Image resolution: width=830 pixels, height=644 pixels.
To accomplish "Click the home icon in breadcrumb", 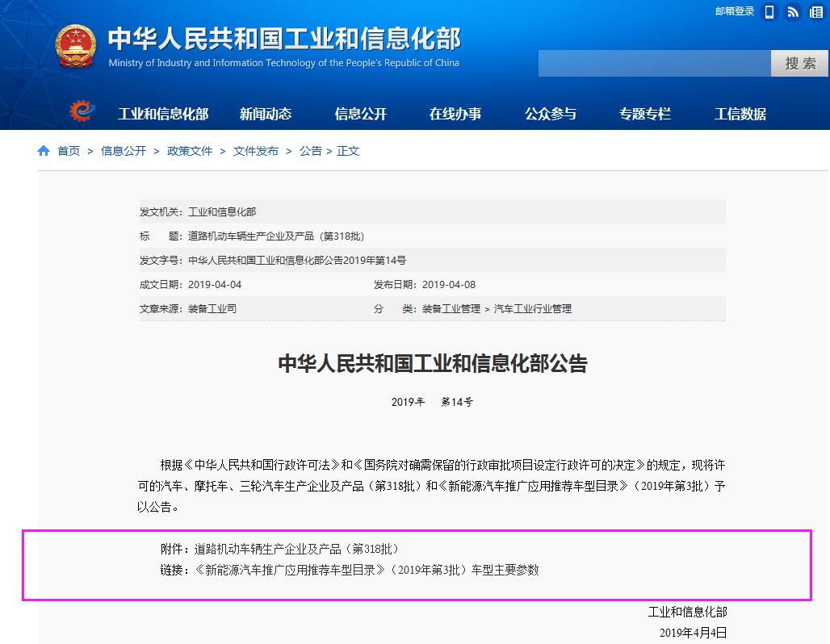I will point(44,151).
